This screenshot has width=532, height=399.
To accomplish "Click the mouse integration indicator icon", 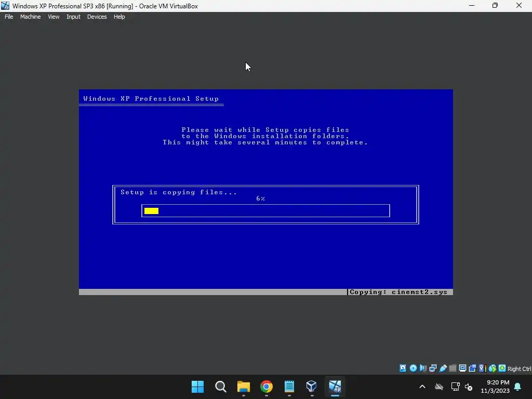I will (x=493, y=368).
